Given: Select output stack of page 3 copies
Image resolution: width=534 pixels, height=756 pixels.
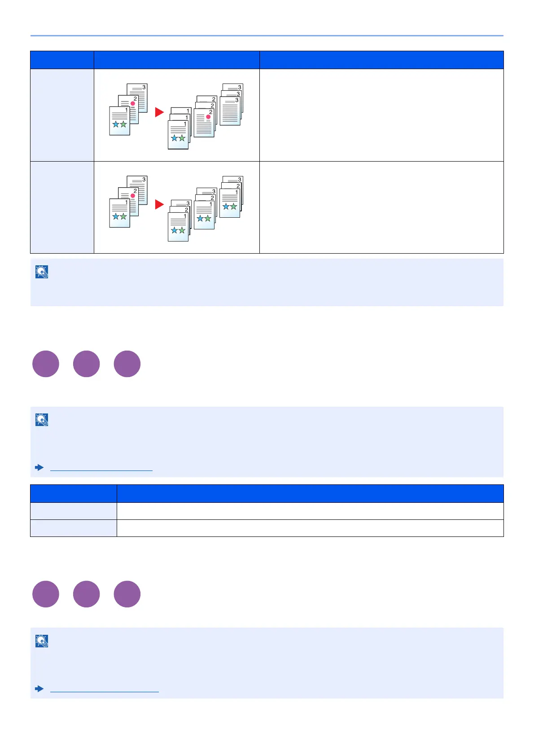Looking at the screenshot, I should click(232, 104).
